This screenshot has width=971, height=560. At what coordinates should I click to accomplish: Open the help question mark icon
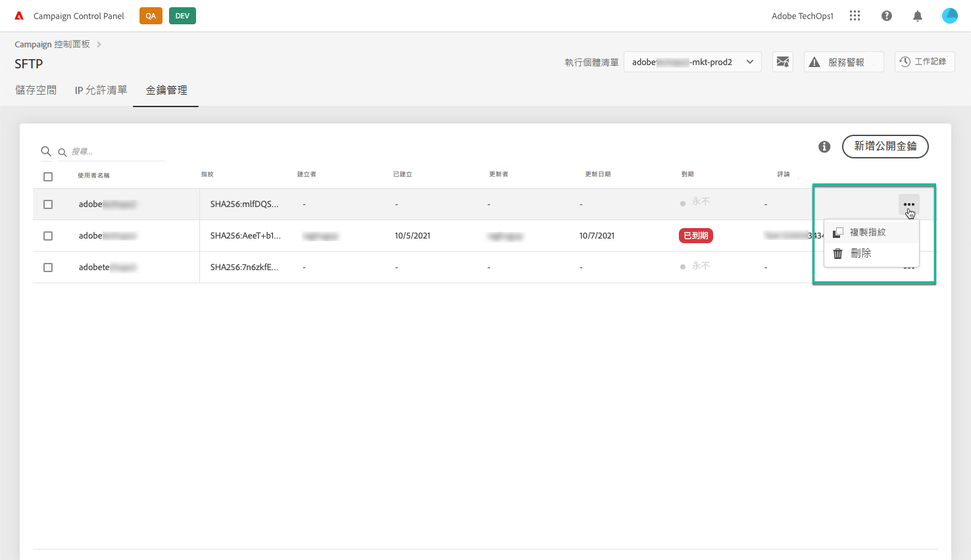(x=887, y=16)
